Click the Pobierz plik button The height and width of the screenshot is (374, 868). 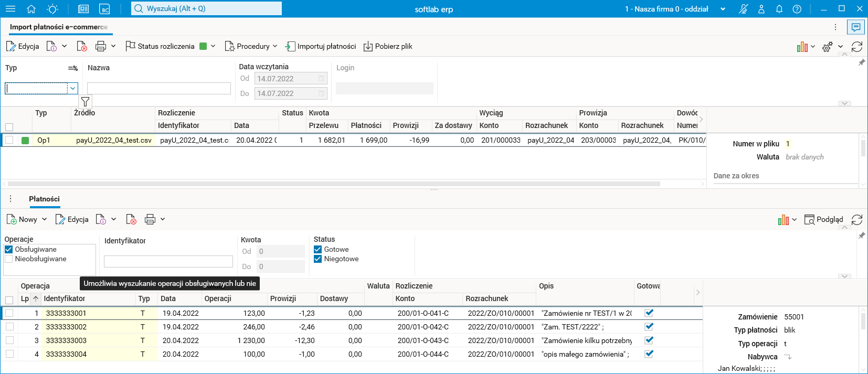point(388,46)
